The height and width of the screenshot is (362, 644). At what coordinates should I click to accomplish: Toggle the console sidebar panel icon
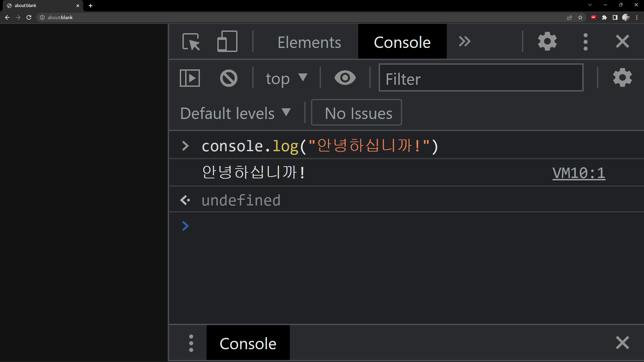pyautogui.click(x=190, y=78)
